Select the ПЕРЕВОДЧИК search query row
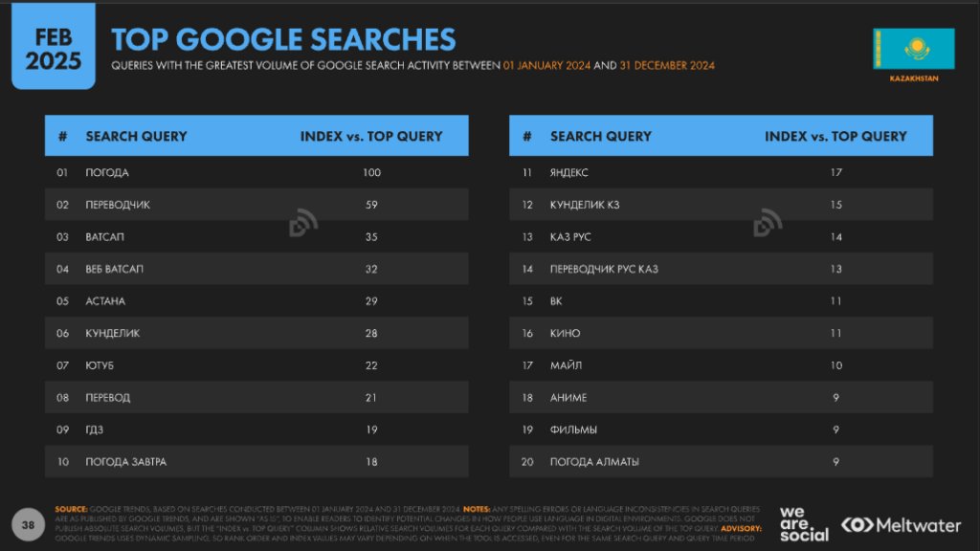The image size is (980, 551). coord(256,205)
